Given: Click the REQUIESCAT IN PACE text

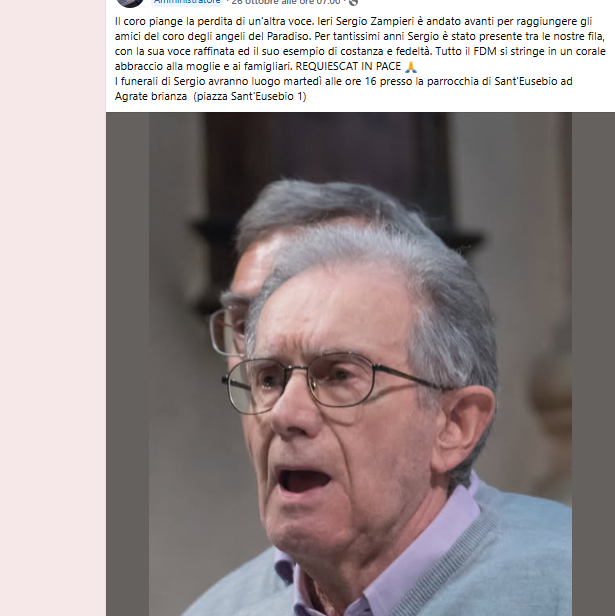Looking at the screenshot, I should pos(348,66).
